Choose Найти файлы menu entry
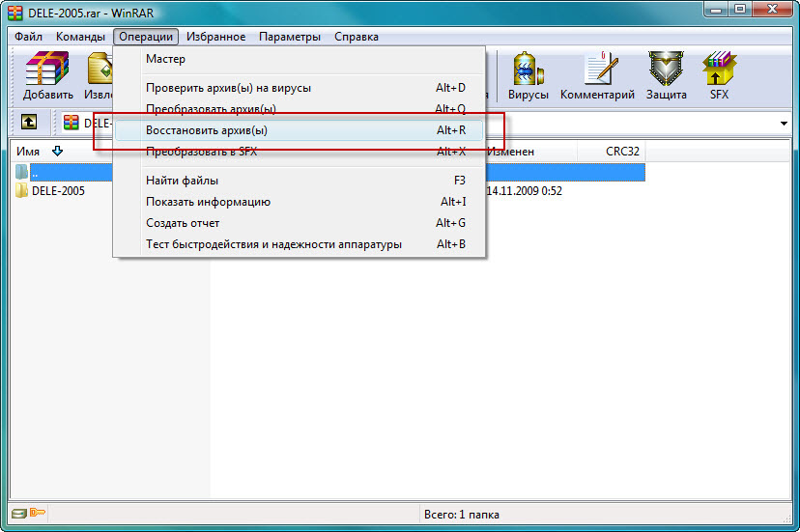This screenshot has width=800, height=532. tap(299, 181)
